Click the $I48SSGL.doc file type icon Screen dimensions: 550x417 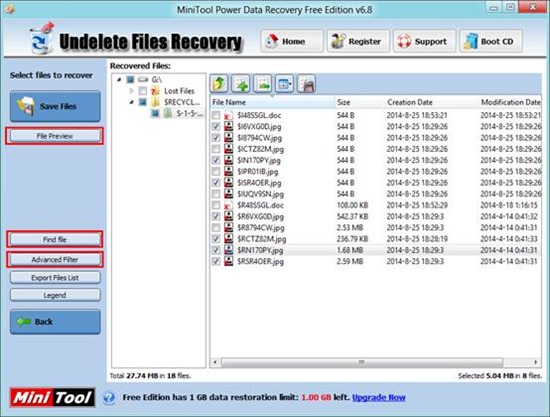[x=228, y=115]
